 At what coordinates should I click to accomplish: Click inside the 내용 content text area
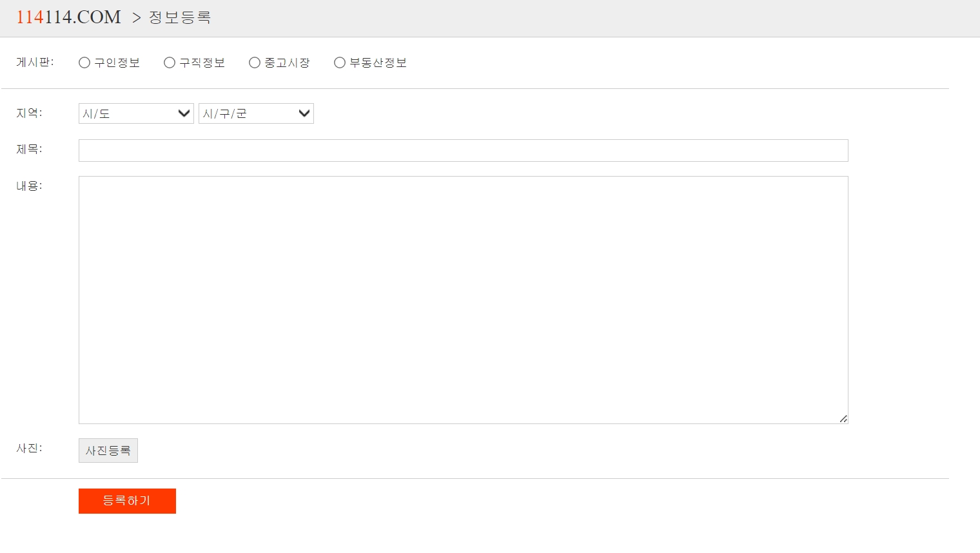tap(463, 300)
